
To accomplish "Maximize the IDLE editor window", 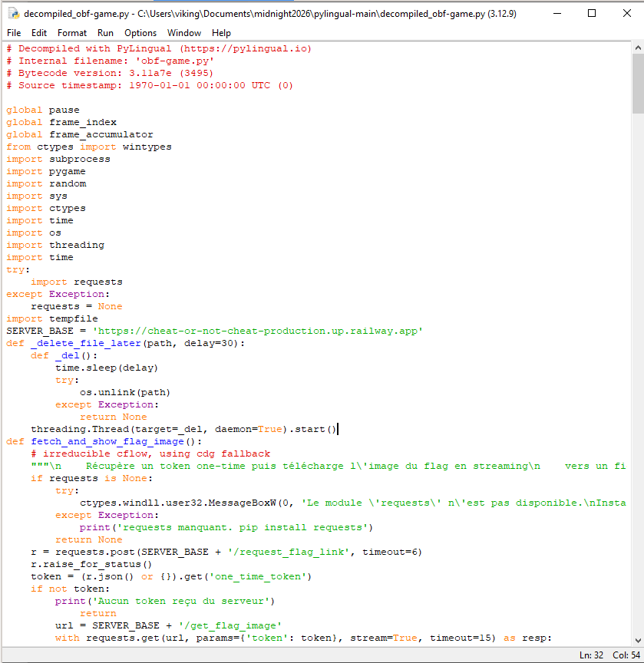I will click(x=591, y=14).
